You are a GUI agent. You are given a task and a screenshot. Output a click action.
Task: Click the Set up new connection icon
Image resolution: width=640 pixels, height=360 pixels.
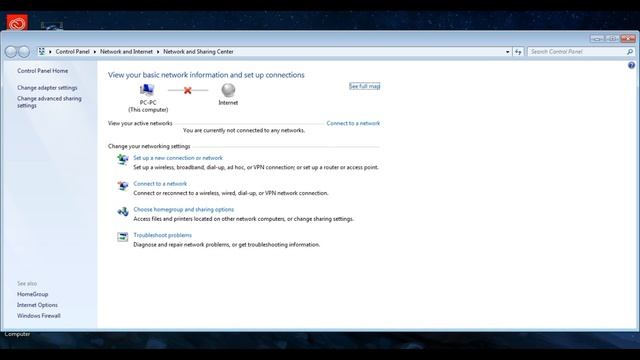tap(122, 159)
